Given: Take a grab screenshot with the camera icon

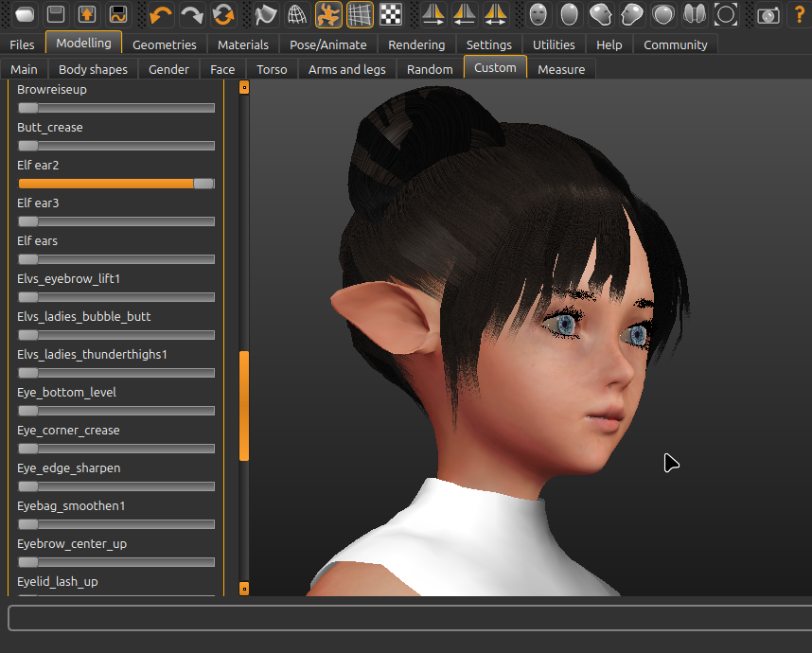Looking at the screenshot, I should pos(768,14).
